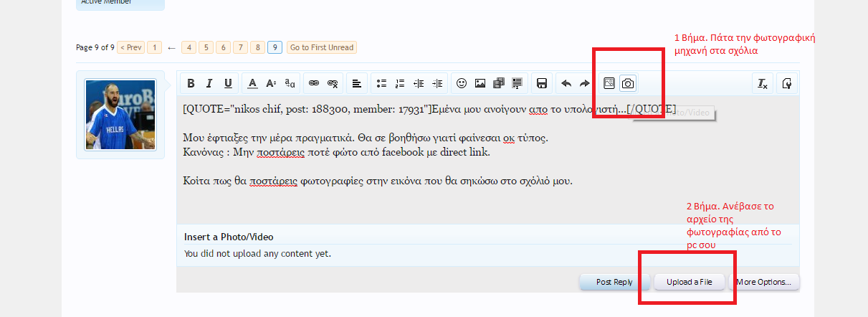868x317 pixels.
Task: Save draft using floppy disk icon
Action: pos(542,84)
